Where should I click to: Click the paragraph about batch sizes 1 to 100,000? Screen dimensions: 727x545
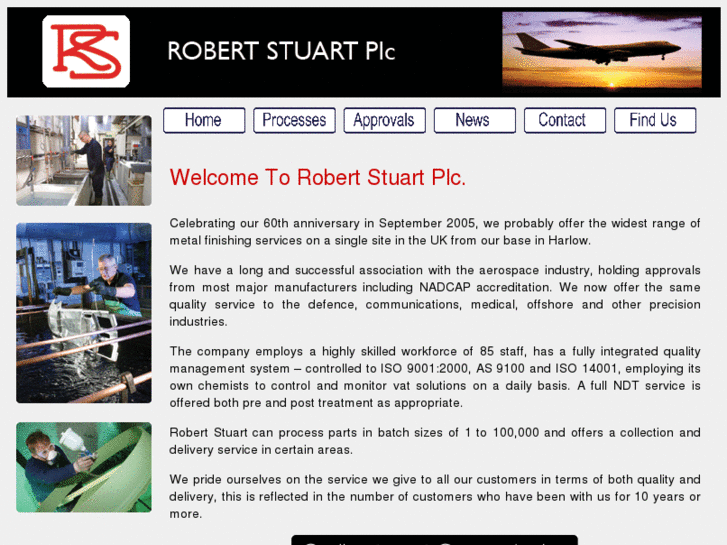point(435,441)
